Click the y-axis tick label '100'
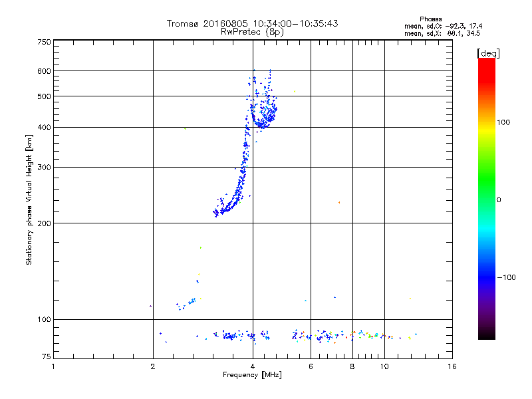The height and width of the screenshot is (399, 532). pyautogui.click(x=44, y=319)
